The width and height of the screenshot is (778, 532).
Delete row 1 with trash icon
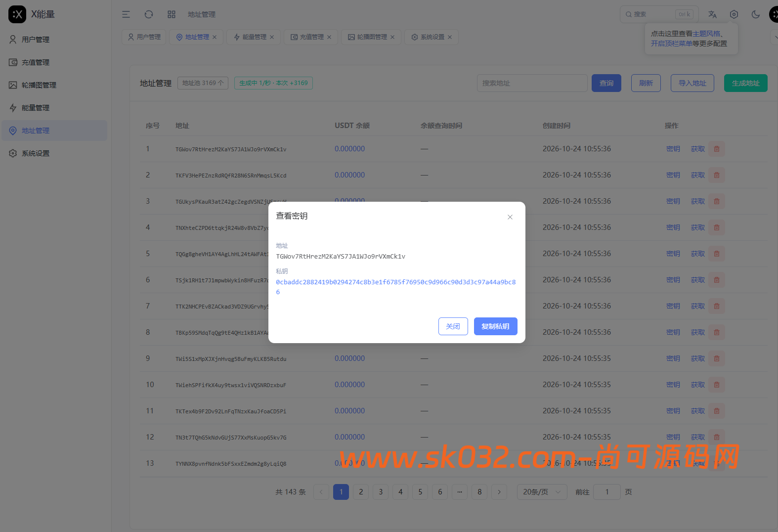pyautogui.click(x=717, y=149)
